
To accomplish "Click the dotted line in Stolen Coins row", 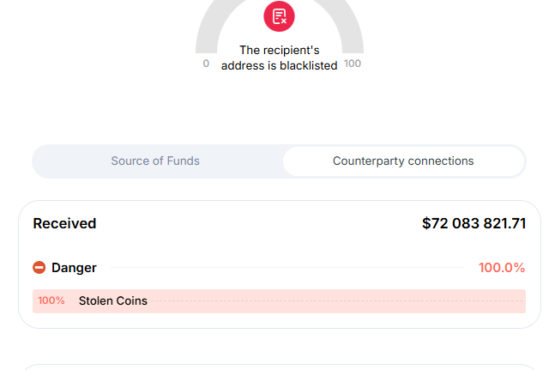I will click(x=337, y=301).
